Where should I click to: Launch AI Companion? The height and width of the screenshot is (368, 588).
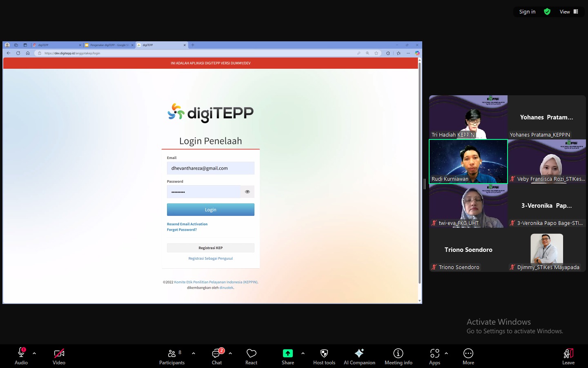(x=359, y=356)
